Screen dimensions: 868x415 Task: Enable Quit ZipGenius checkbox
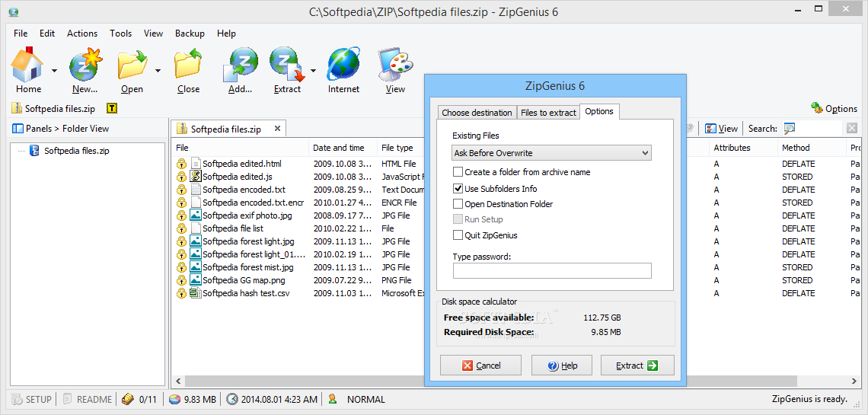(x=458, y=235)
